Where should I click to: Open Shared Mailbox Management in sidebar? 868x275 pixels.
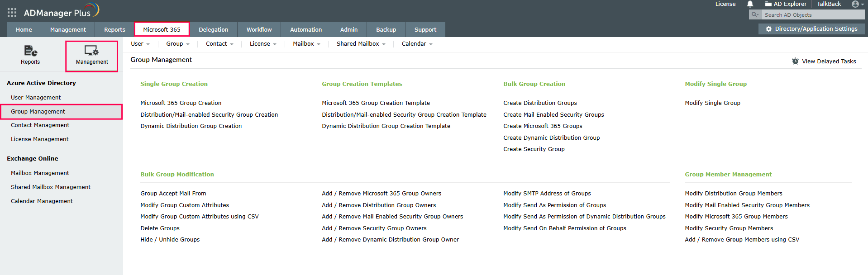click(x=51, y=187)
